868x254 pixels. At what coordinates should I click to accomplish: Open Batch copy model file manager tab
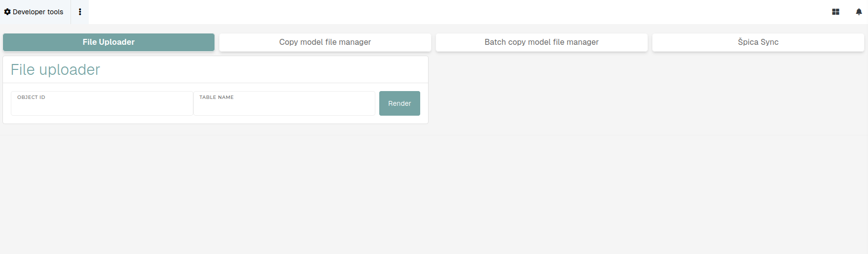542,42
